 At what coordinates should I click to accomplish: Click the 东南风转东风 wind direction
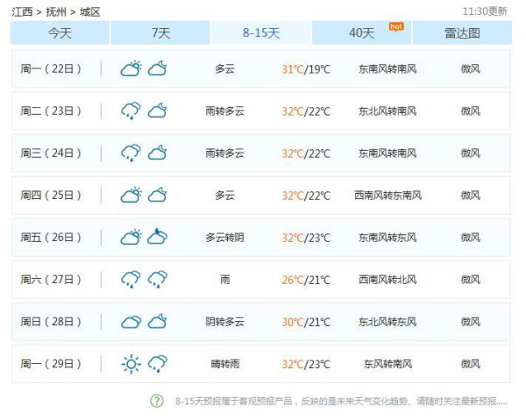click(x=387, y=238)
